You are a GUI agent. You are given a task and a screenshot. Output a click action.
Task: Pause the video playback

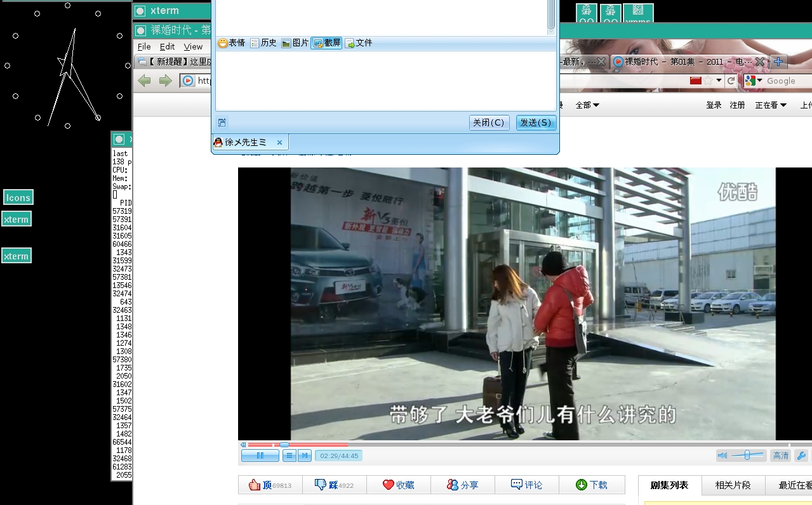(x=260, y=456)
